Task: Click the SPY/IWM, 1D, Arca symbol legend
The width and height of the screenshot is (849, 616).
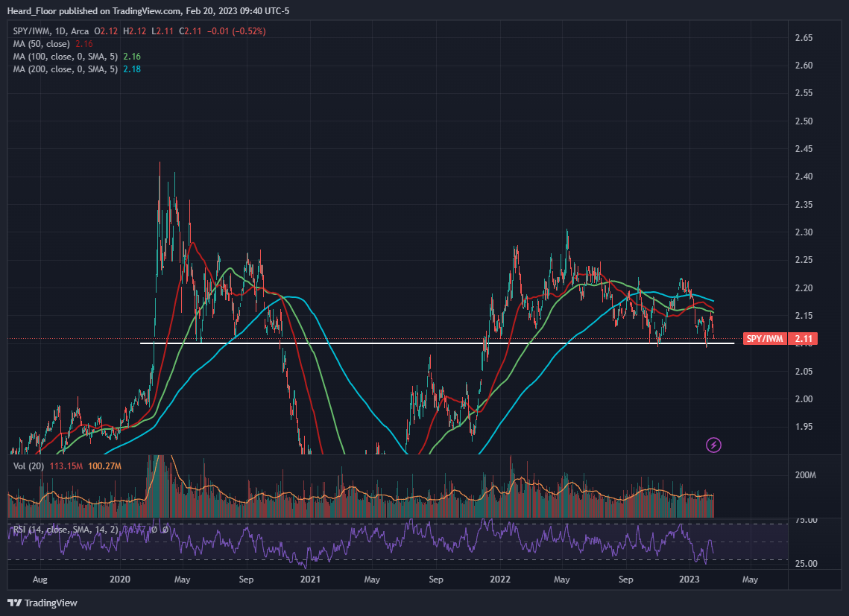Action: [51, 31]
